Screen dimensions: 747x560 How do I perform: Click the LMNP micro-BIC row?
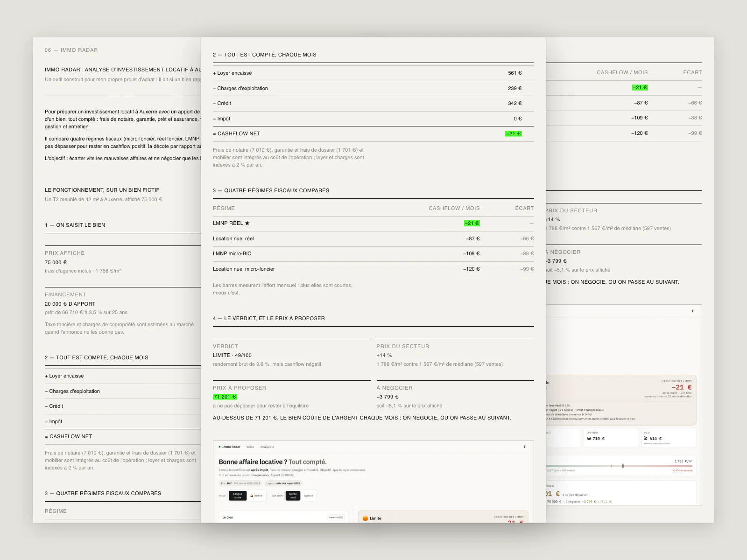pyautogui.click(x=373, y=254)
